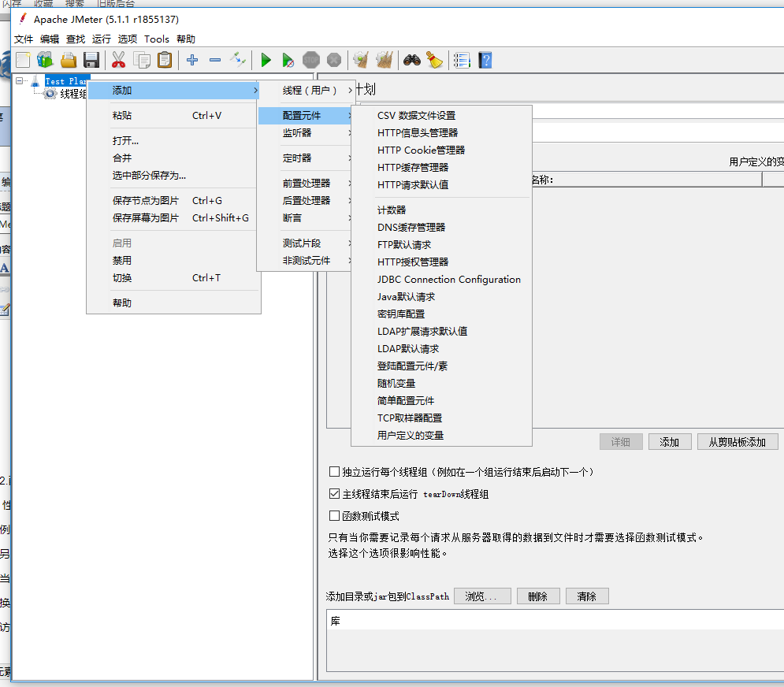Image resolution: width=784 pixels, height=687 pixels.
Task: Click the 浏览... classpath button
Action: [482, 596]
